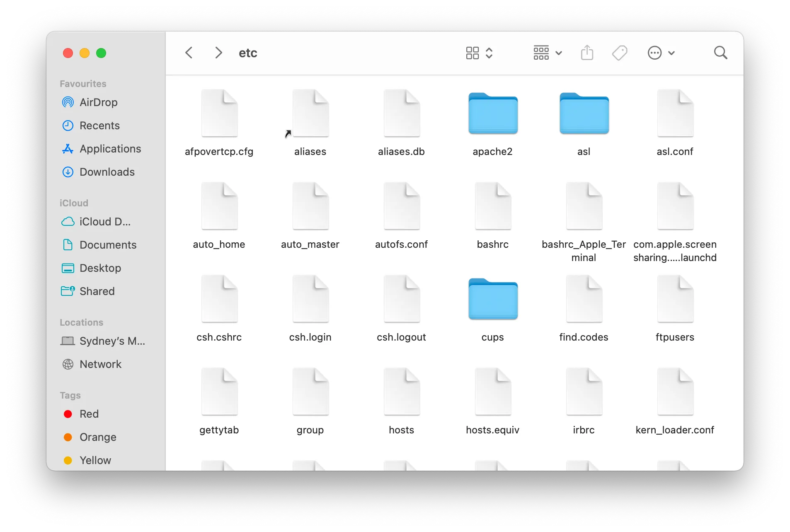Click the search icon in the toolbar
This screenshot has width=790, height=532.
click(x=720, y=53)
